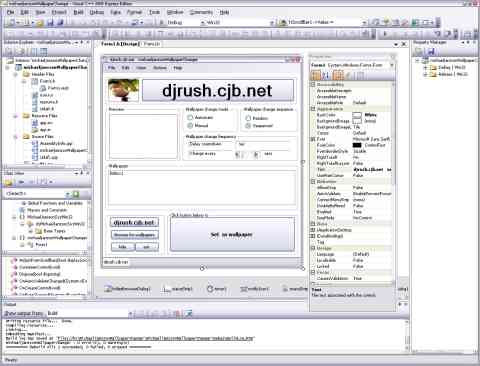Click the Open File folder icon
480x366 pixels.
[x=40, y=23]
